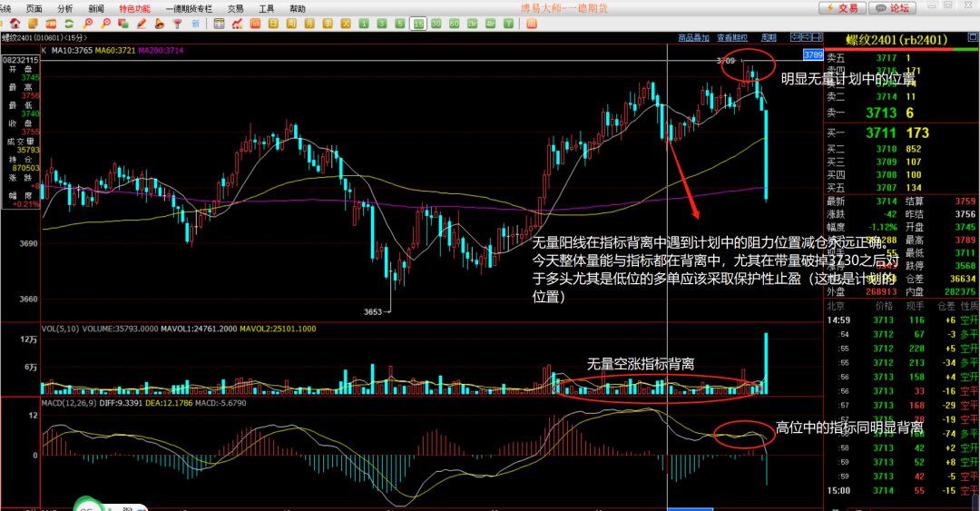
Task: Click the MA200:3714 indicator label
Action: pyautogui.click(x=161, y=51)
